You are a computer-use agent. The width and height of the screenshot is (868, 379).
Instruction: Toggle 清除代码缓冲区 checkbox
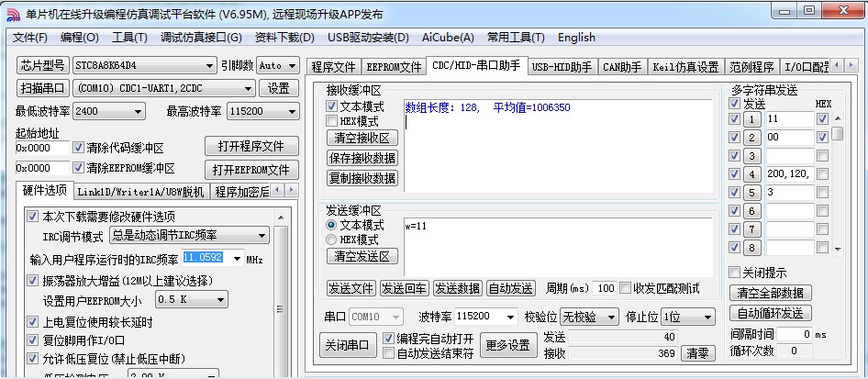78,148
